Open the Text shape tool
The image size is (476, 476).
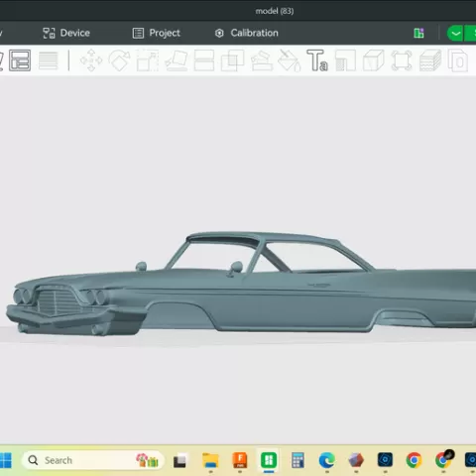pyautogui.click(x=317, y=60)
